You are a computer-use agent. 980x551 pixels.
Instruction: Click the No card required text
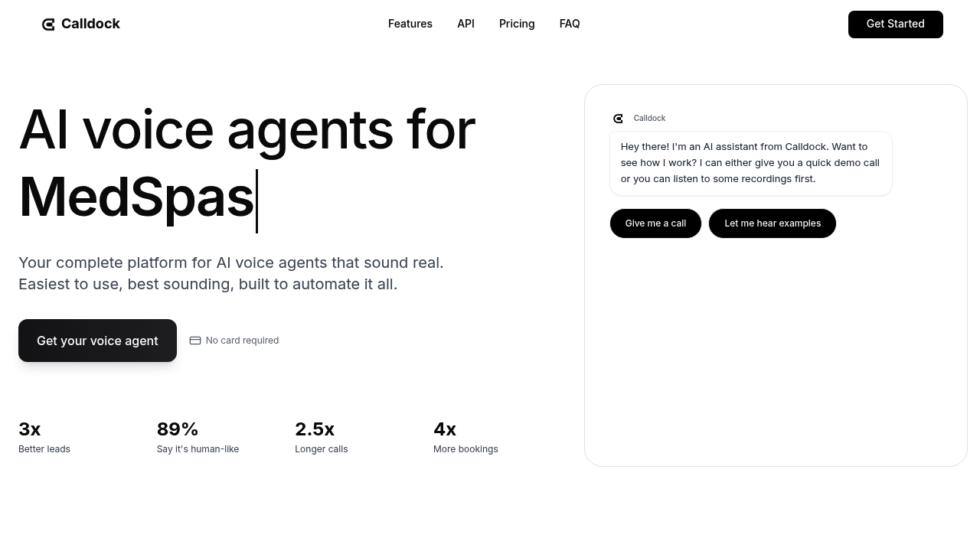coord(242,341)
